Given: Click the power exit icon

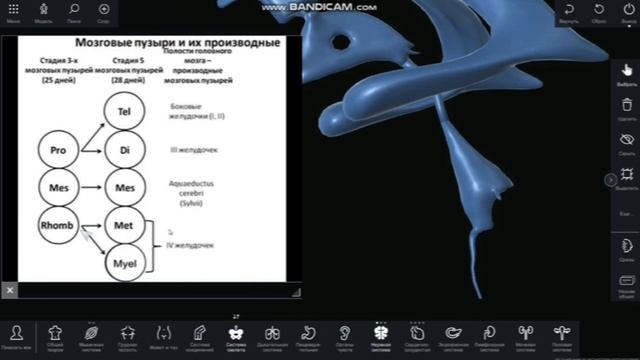Looking at the screenshot, I should coord(629,9).
